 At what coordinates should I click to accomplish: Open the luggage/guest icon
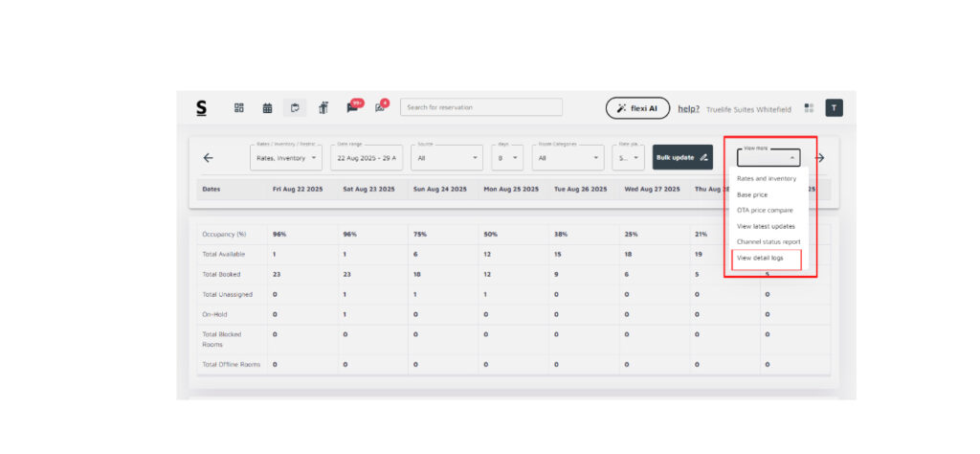(323, 107)
